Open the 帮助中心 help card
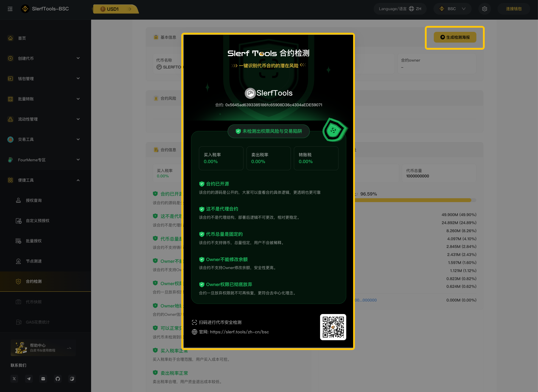Viewport: 538px width, 392px height. (43, 348)
